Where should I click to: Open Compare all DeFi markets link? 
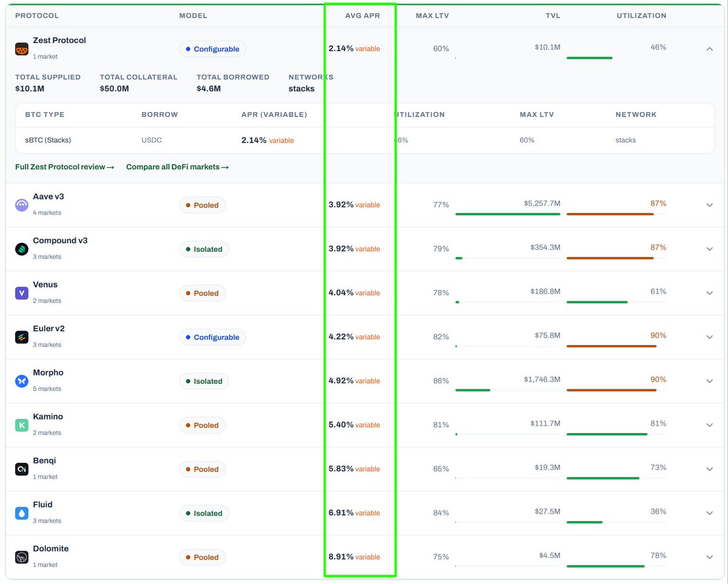[x=178, y=167]
